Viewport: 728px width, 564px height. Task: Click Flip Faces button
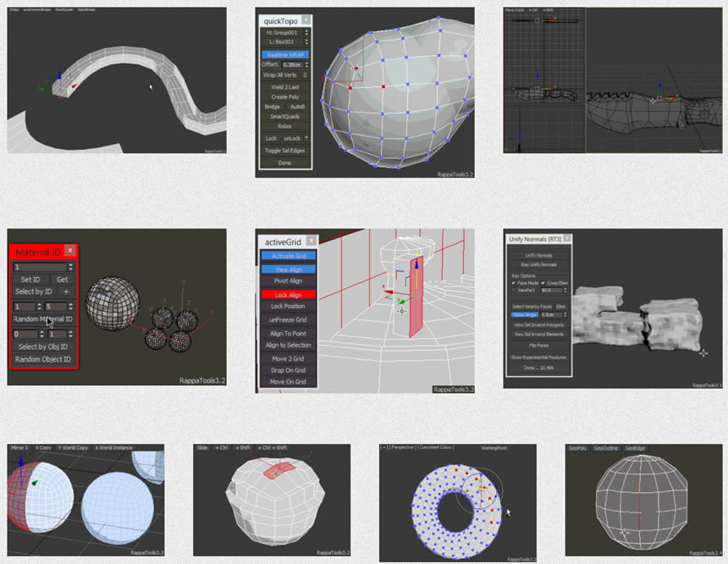[x=538, y=346]
